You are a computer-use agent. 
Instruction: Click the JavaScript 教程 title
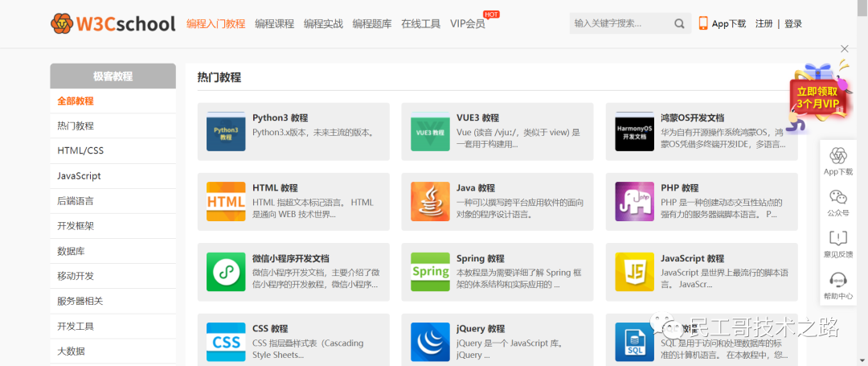pos(693,258)
